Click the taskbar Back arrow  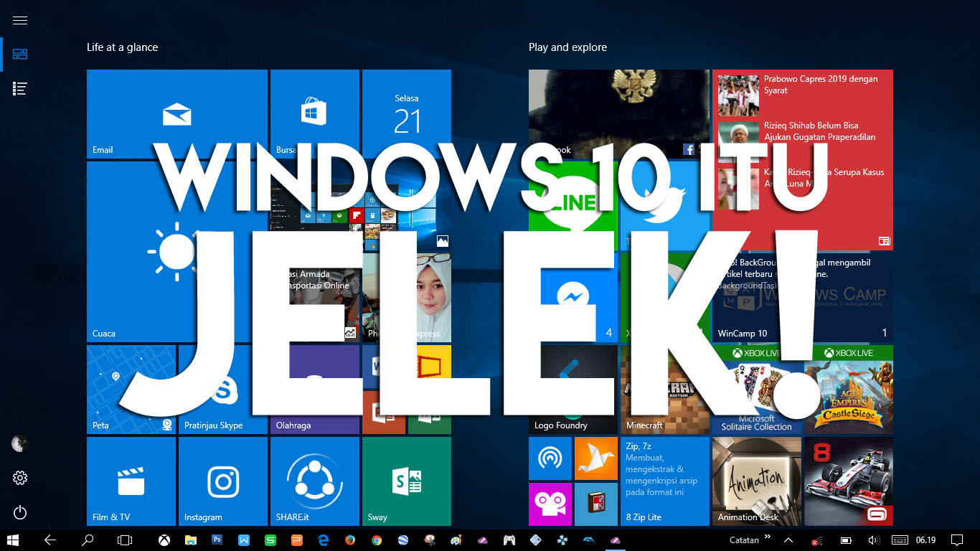pyautogui.click(x=50, y=540)
